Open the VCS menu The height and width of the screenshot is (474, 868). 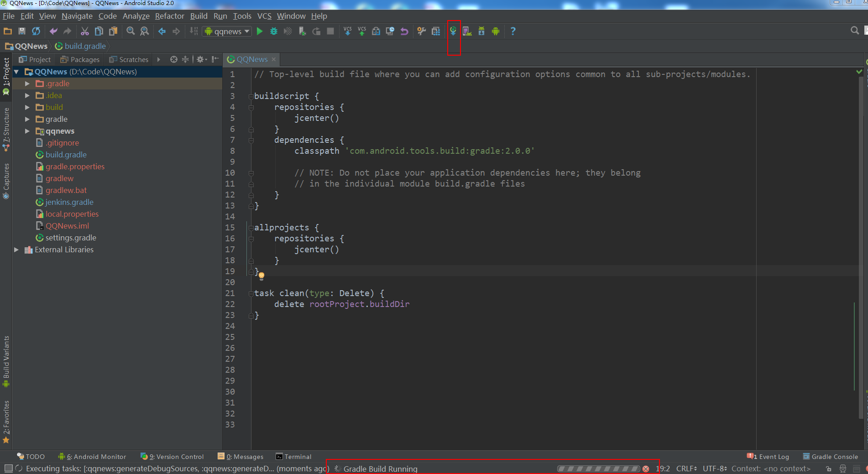(264, 16)
